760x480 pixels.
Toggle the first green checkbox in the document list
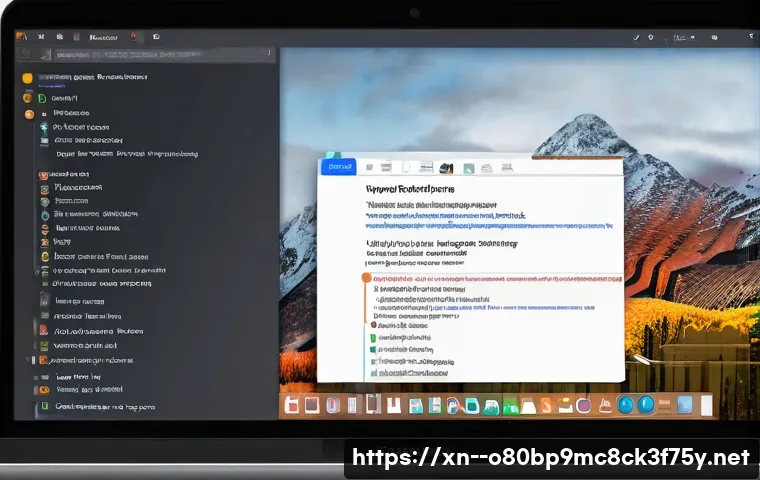[373, 338]
